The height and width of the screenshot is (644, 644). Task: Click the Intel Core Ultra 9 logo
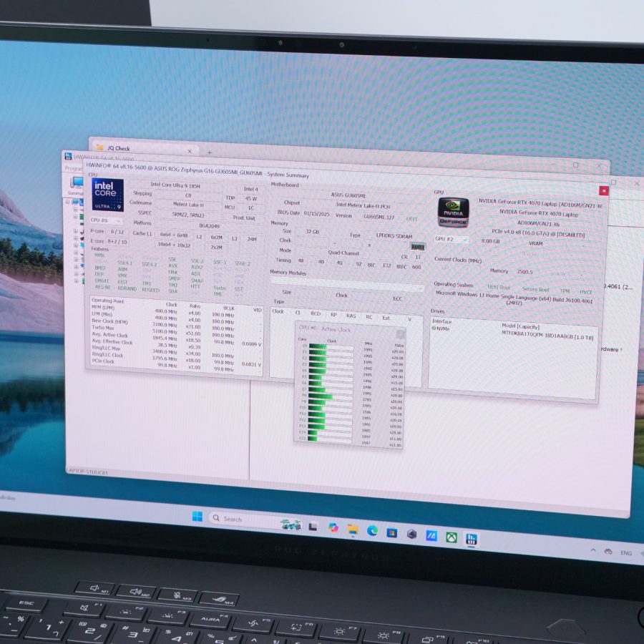107,195
